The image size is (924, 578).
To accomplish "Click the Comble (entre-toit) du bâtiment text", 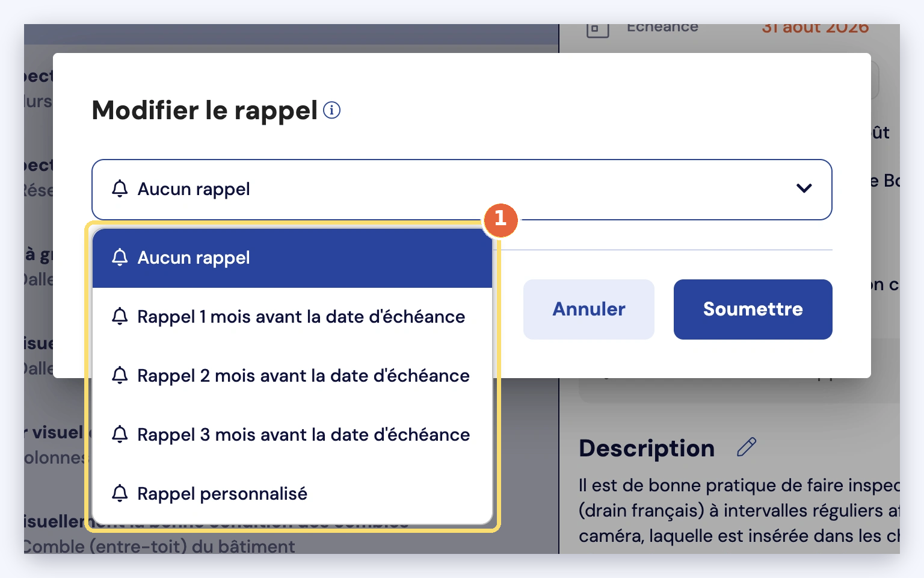I will tap(159, 546).
